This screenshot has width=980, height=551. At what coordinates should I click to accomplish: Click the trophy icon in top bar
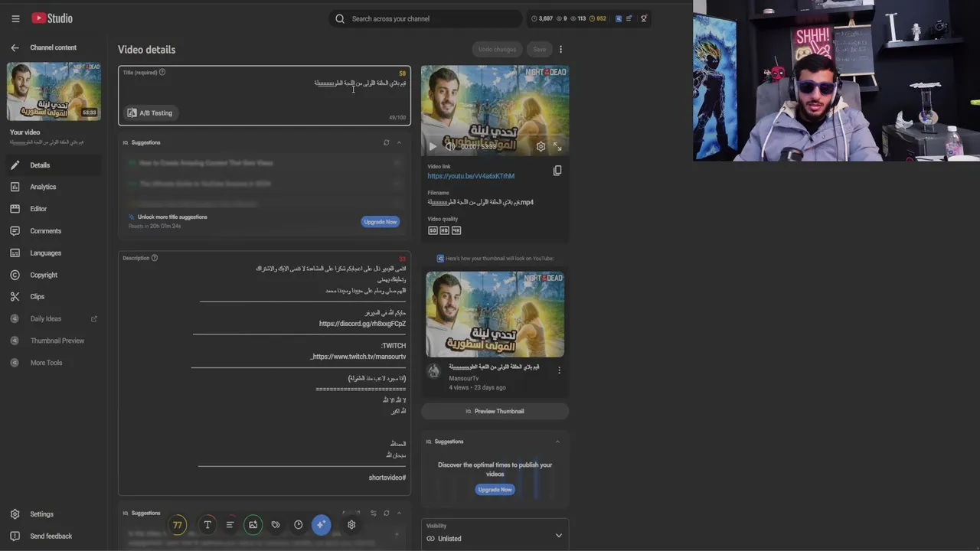(x=644, y=18)
